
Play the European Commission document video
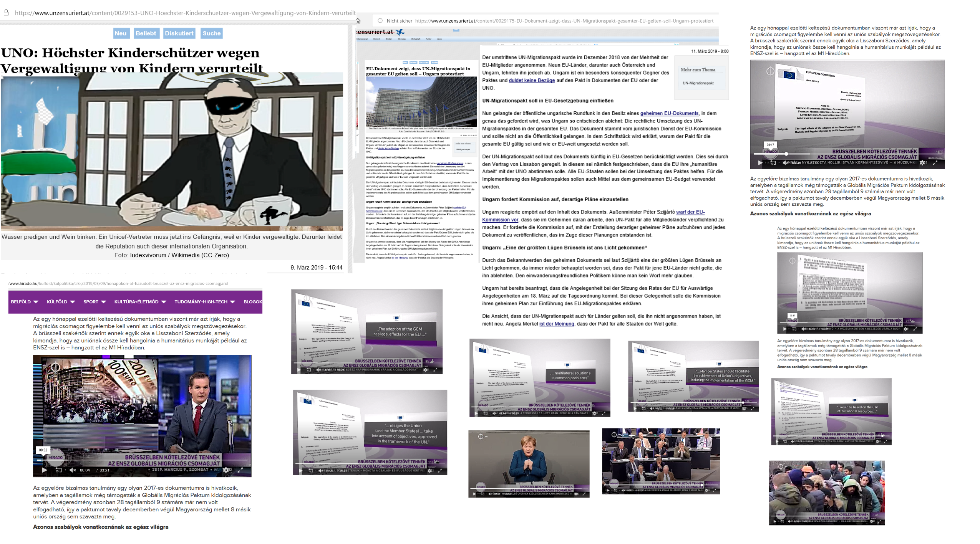click(x=760, y=163)
